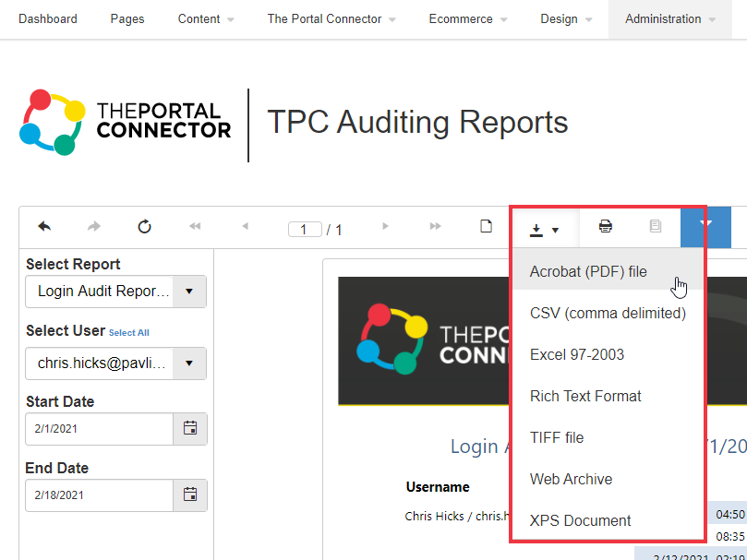Export report as TIFF file
747x560 pixels.
click(608, 437)
